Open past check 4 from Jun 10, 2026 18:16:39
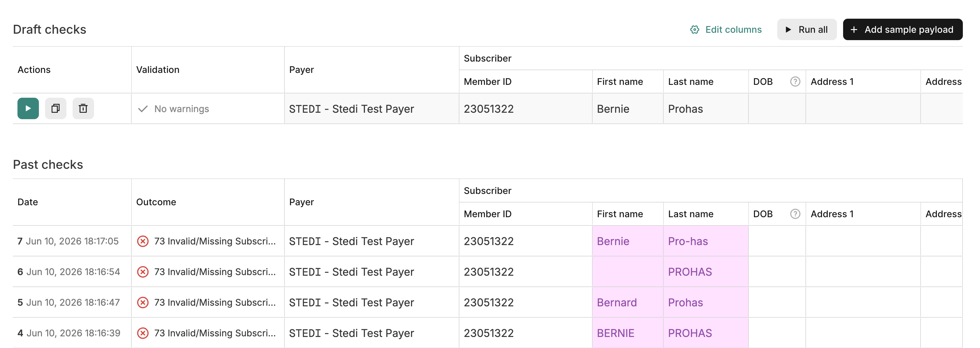The image size is (980, 348). [69, 333]
